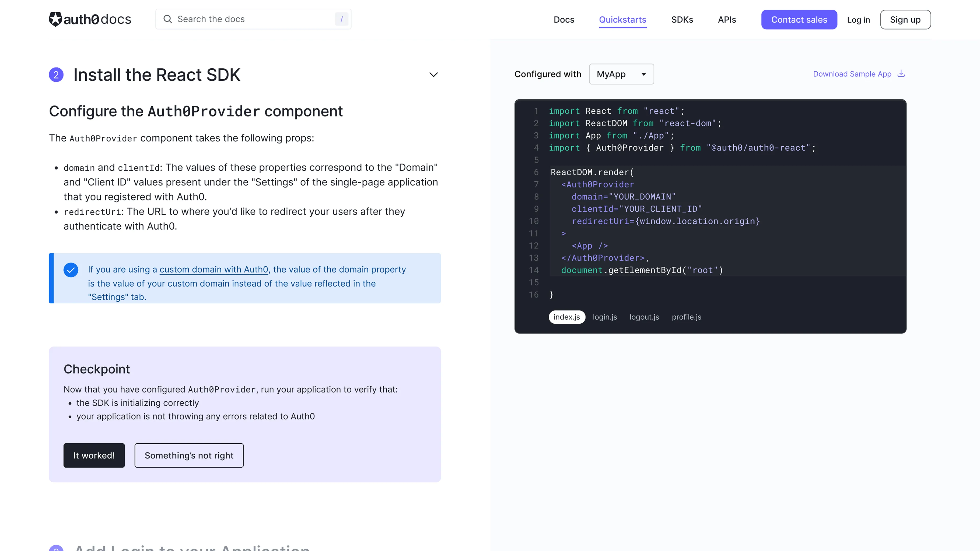
Task: Click the download icon beside Download Sample App
Action: pyautogui.click(x=901, y=73)
